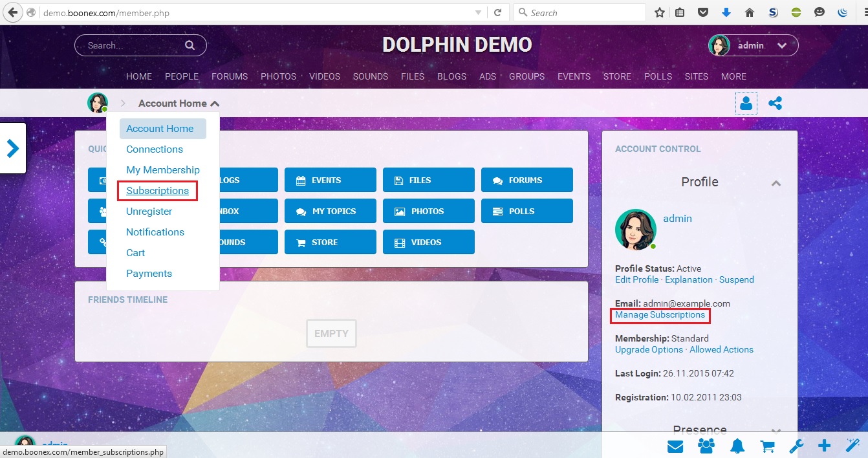The width and height of the screenshot is (868, 458).
Task: Open My Membership from the submenu
Action: [163, 170]
